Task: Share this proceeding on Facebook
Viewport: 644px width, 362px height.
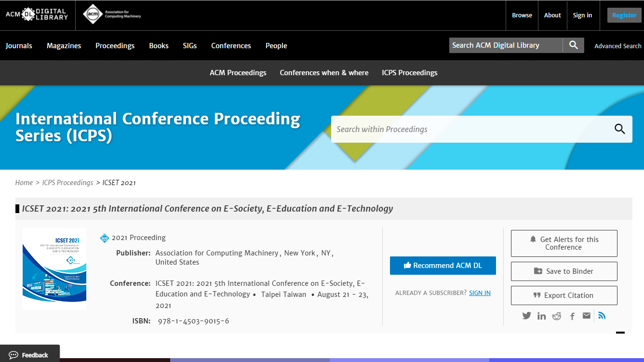Action: (x=572, y=316)
